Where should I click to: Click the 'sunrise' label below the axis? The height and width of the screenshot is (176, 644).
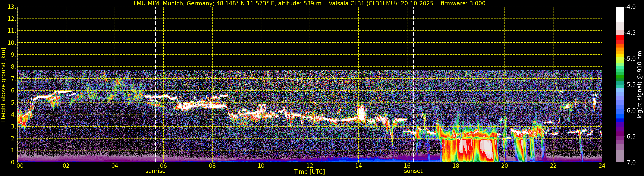(x=155, y=171)
